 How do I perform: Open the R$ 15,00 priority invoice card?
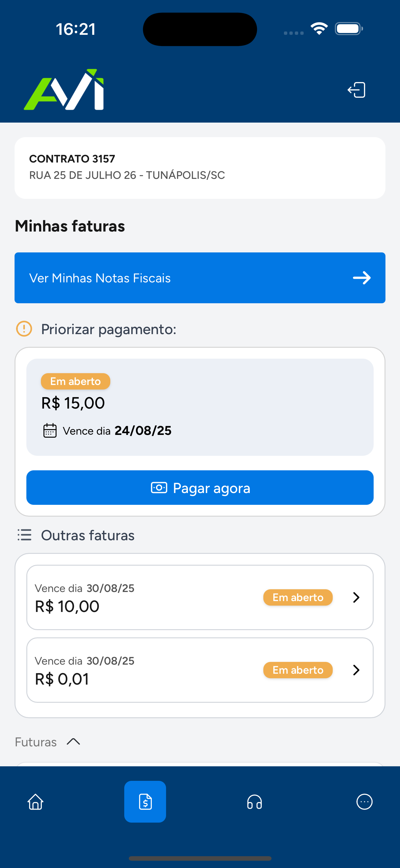coord(200,407)
